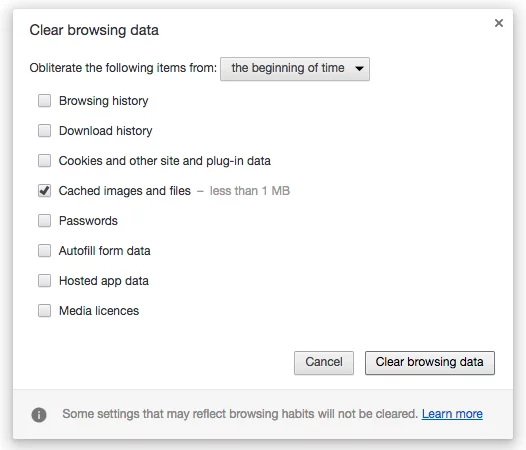Open the dropdown arrow beside beginning of time
The image size is (526, 450).
359,68
